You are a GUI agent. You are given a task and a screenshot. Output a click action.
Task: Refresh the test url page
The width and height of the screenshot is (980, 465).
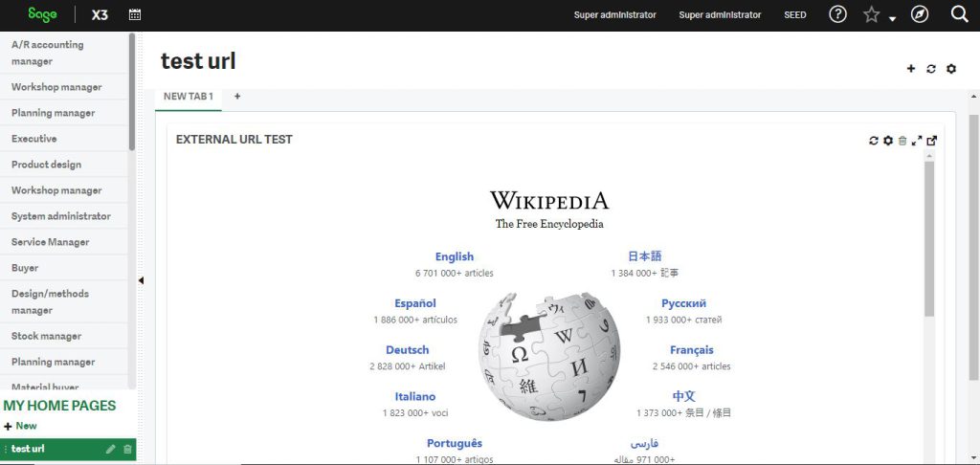[930, 69]
